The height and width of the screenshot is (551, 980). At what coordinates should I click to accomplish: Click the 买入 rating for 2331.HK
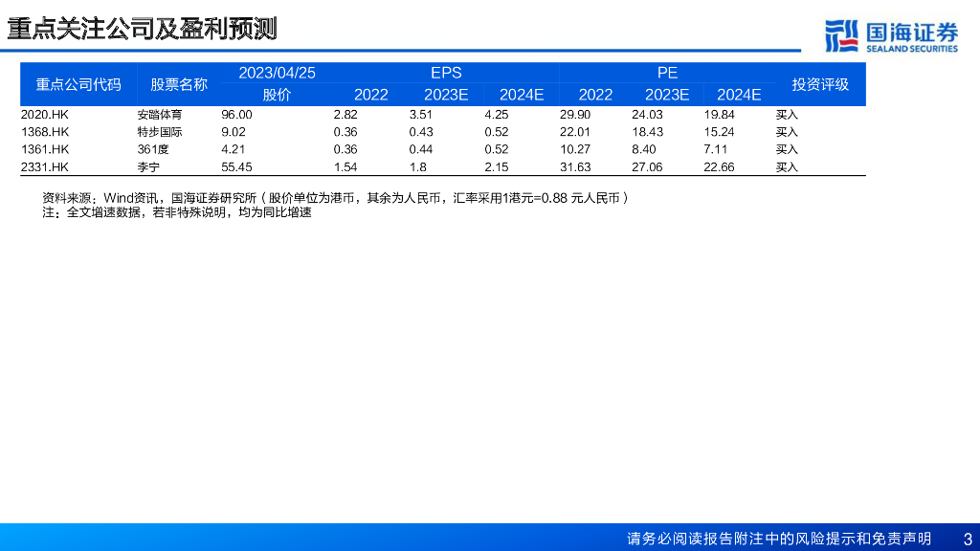[x=787, y=167]
